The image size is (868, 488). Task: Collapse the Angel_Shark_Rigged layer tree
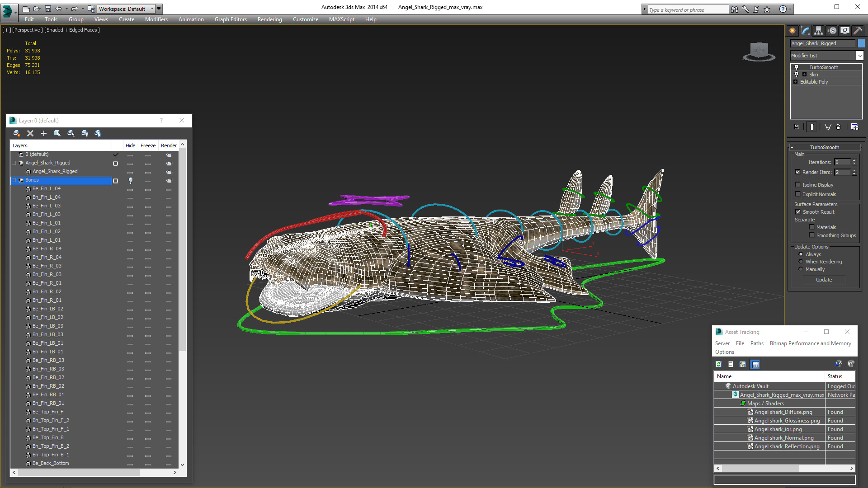tap(14, 163)
